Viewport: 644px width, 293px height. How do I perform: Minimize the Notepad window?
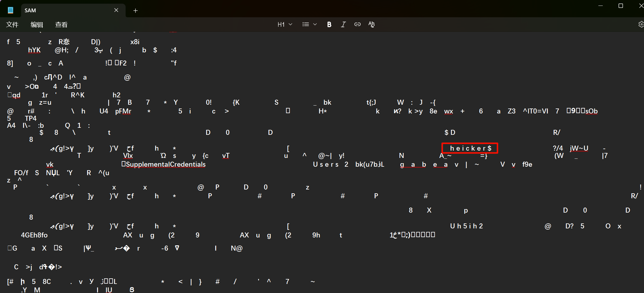point(600,6)
